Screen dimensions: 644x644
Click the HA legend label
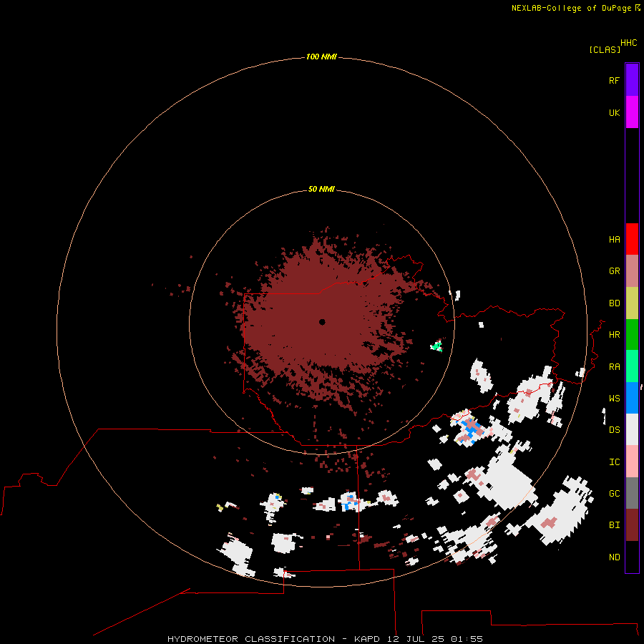tap(614, 240)
